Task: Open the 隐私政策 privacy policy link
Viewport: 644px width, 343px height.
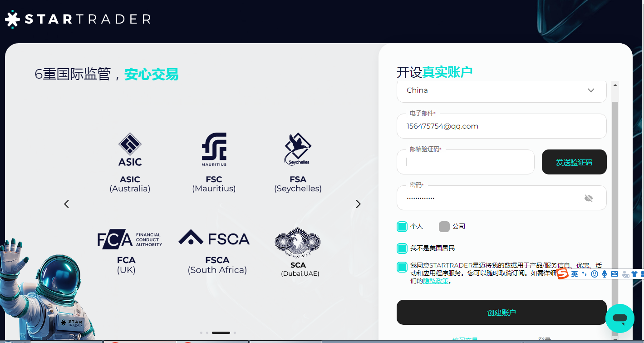Action: click(436, 281)
